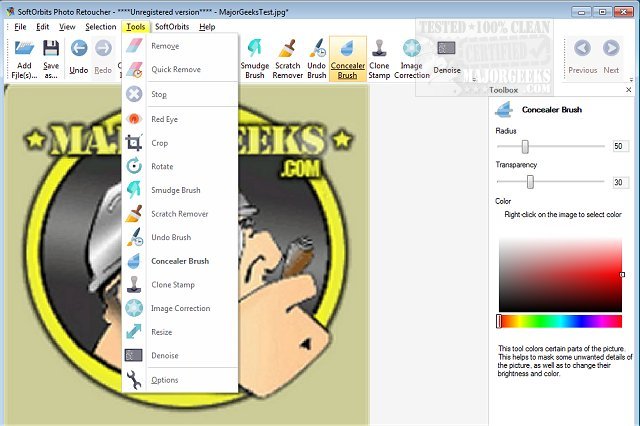Click the Radius value field showing 50
Image resolution: width=640 pixels, height=426 pixels.
[x=620, y=146]
